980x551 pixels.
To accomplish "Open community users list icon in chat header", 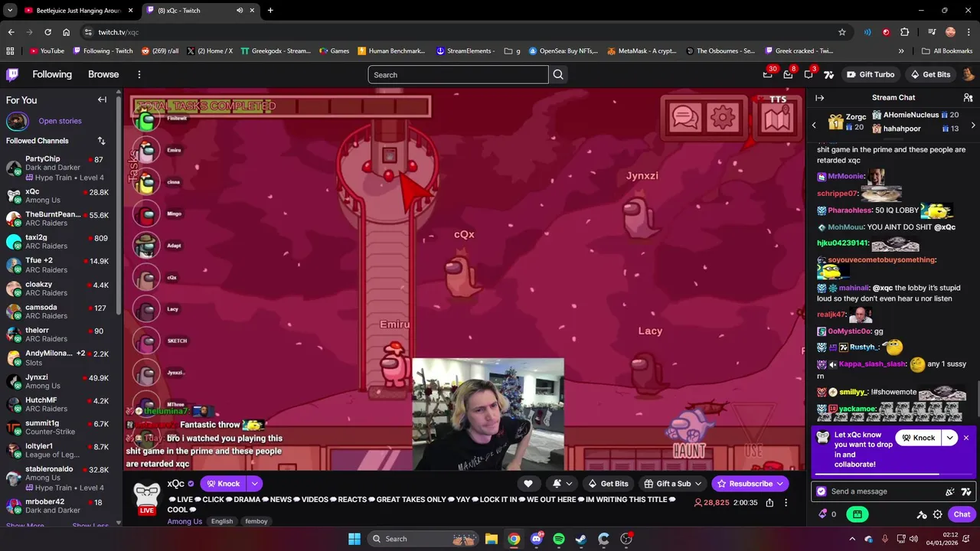I will (968, 98).
